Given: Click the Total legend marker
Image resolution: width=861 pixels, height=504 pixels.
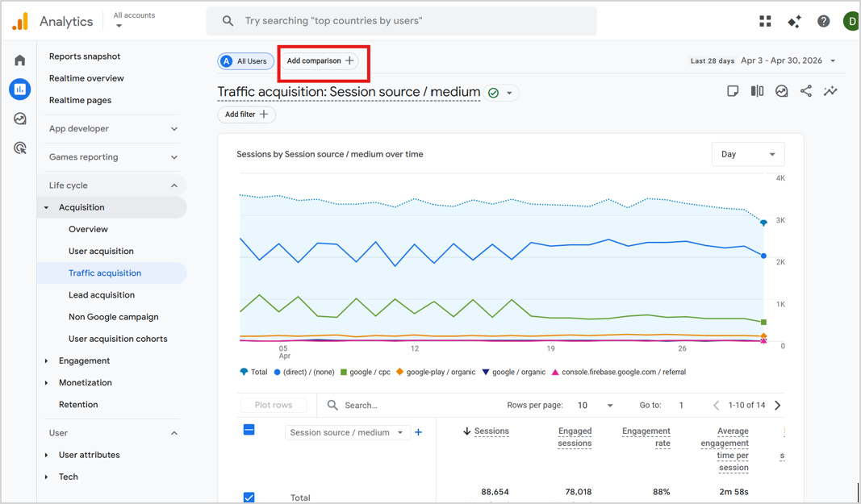Looking at the screenshot, I should pyautogui.click(x=244, y=372).
